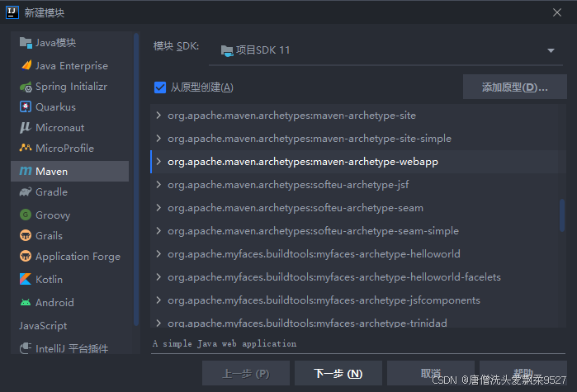Click the Micronaut mu icon
The height and width of the screenshot is (392, 577).
tap(26, 127)
